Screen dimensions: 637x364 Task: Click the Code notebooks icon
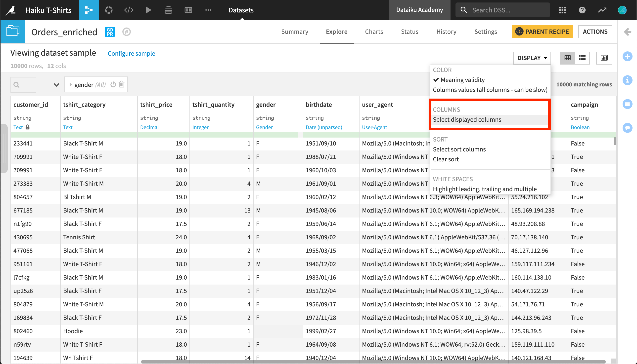click(129, 10)
